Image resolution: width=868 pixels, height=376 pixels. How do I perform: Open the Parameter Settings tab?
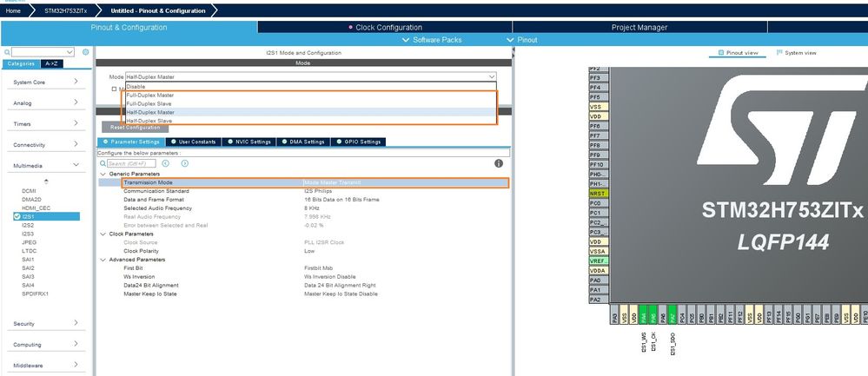(130, 142)
